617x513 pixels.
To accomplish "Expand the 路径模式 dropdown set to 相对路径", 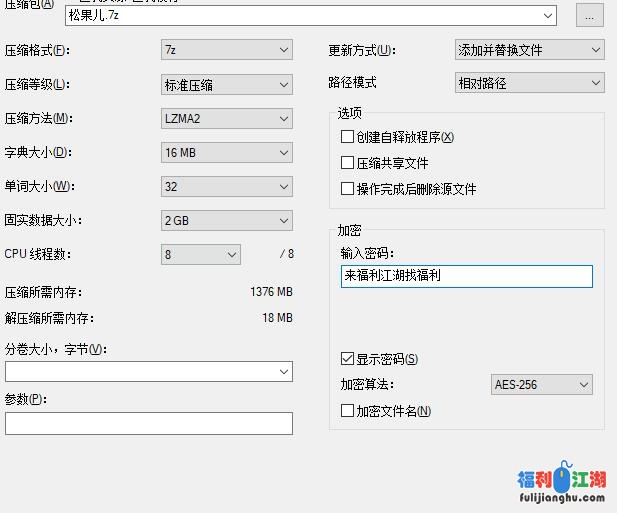I will 596,84.
